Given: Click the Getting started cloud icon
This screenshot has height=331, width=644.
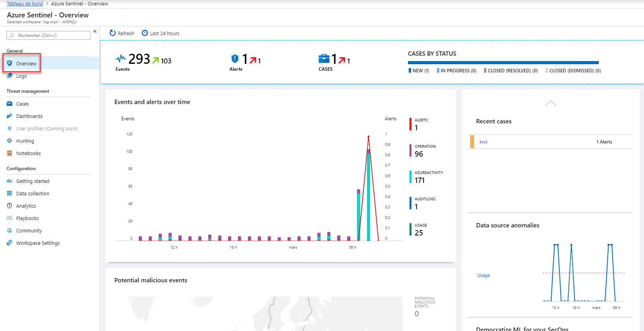Looking at the screenshot, I should coord(10,181).
